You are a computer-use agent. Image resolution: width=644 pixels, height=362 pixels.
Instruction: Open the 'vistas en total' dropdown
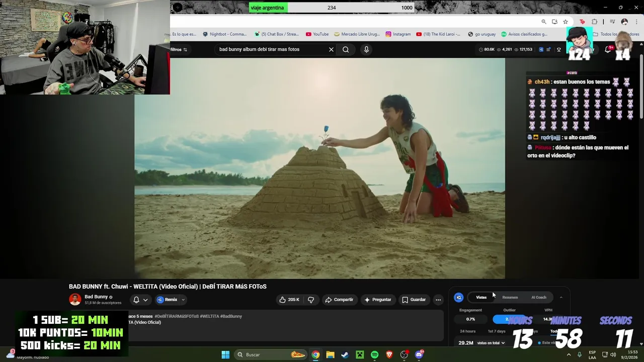pos(491,343)
